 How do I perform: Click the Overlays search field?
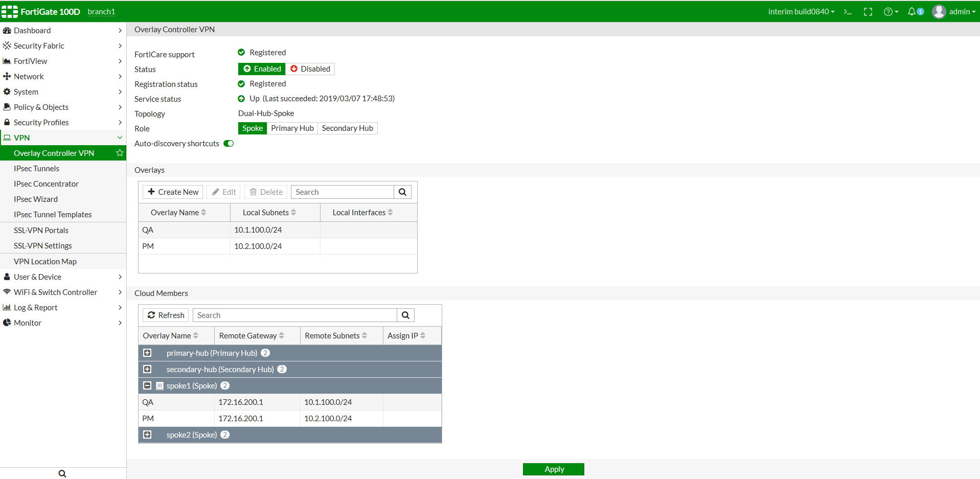point(343,192)
